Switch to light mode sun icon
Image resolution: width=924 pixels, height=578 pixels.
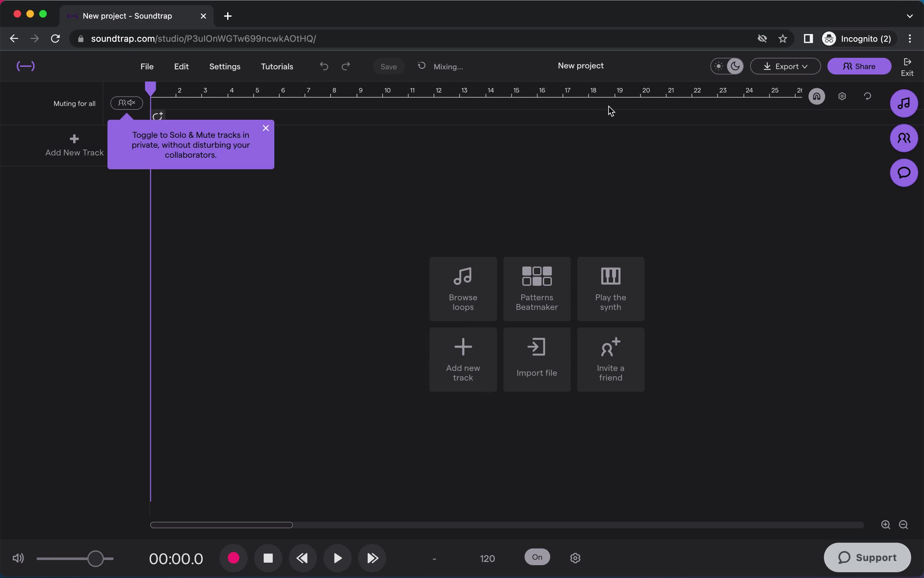click(719, 66)
